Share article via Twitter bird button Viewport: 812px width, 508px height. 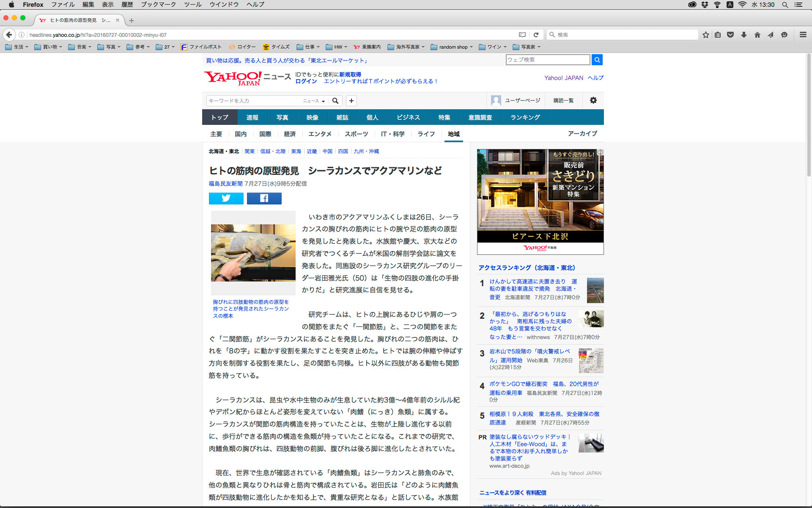pos(226,199)
